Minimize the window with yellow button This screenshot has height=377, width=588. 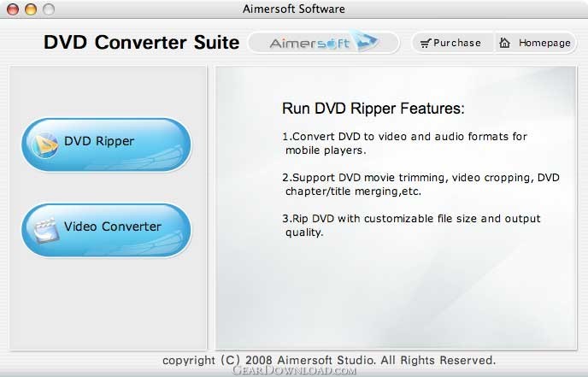[31, 9]
